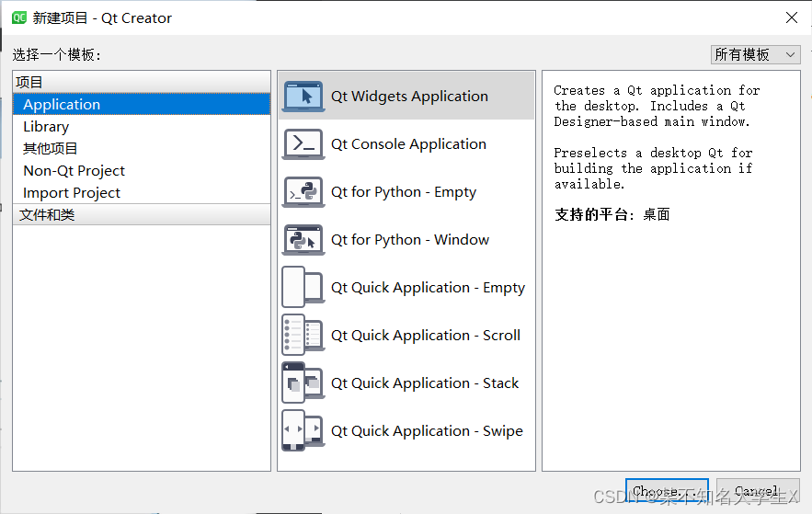Select the Library category
Screen dimensions: 812x514
pyautogui.click(x=142, y=126)
